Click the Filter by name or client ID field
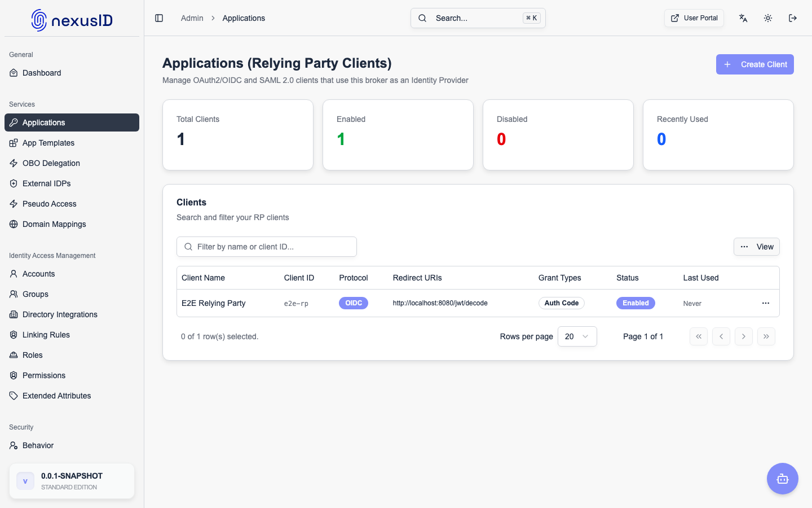 (267, 247)
